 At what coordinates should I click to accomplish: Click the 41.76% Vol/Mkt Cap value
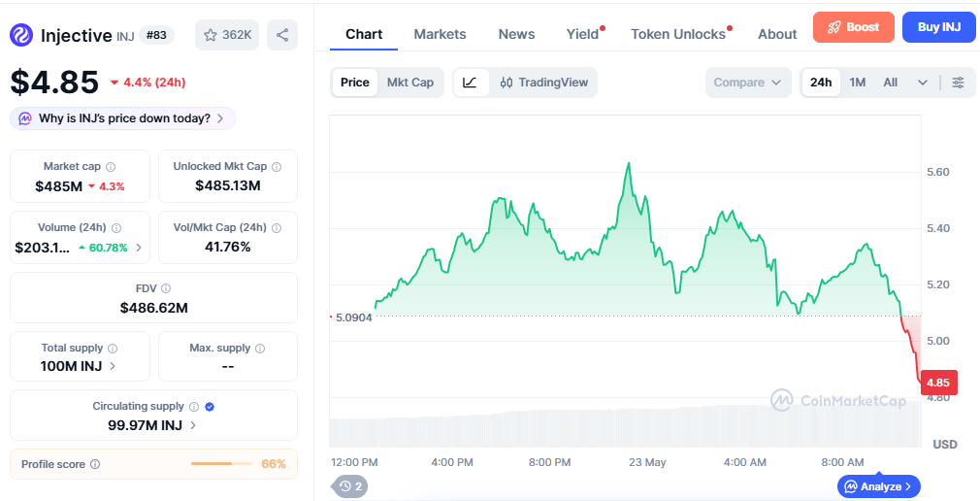(227, 247)
